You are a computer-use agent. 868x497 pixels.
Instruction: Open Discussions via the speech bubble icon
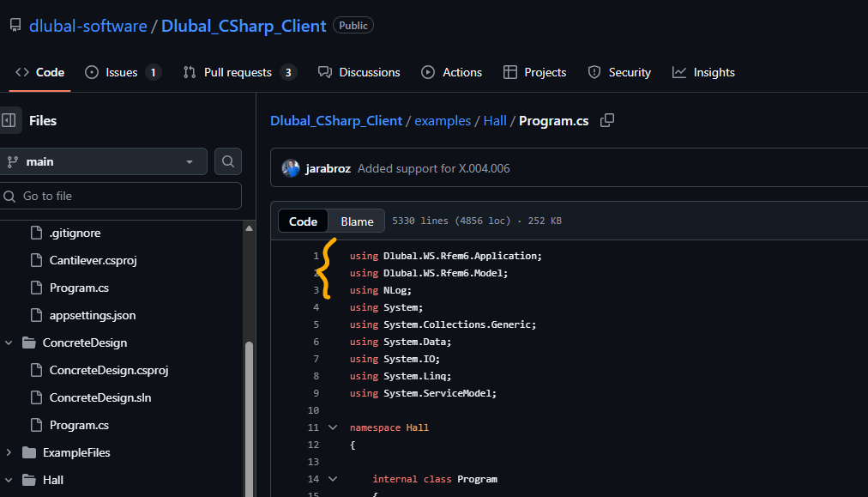(x=323, y=72)
